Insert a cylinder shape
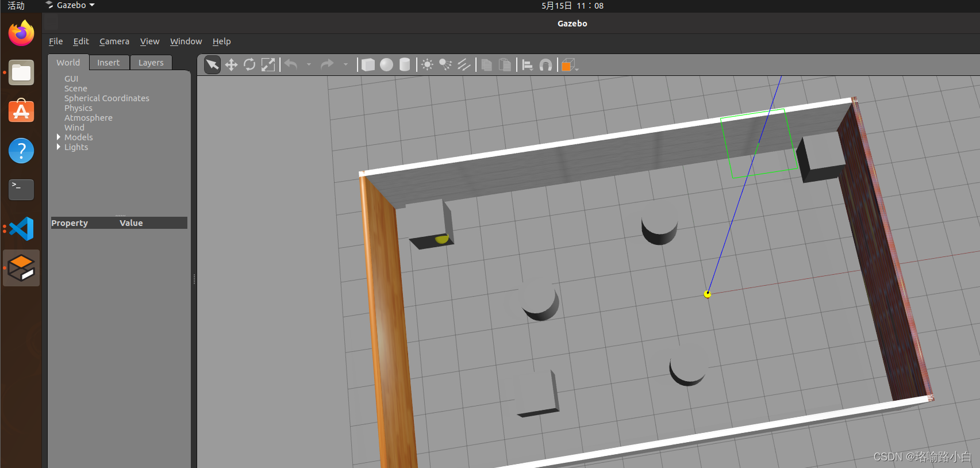This screenshot has width=980, height=468. 405,64
